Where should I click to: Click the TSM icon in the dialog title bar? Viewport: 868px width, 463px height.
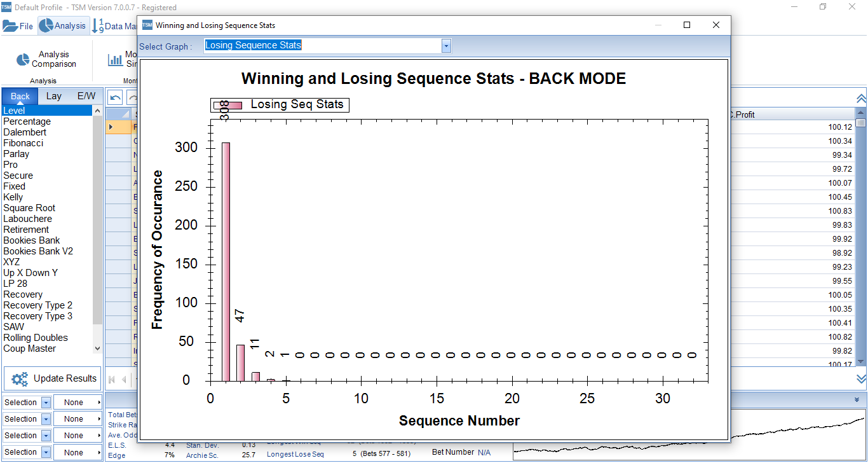[147, 25]
